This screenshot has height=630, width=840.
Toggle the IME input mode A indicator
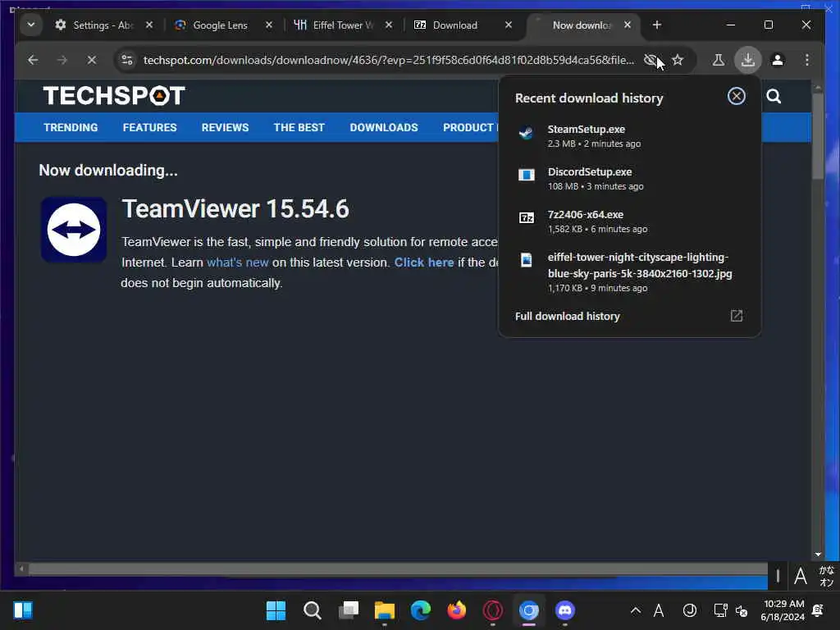[659, 610]
